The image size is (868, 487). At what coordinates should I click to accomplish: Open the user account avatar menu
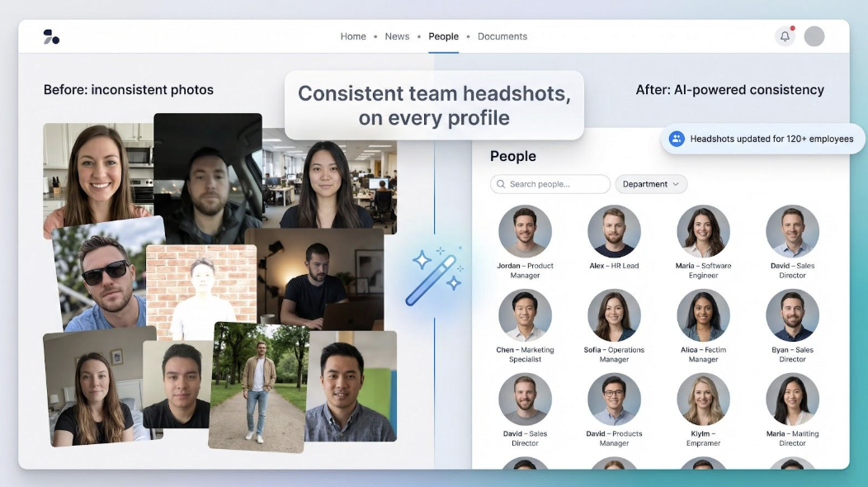(814, 36)
